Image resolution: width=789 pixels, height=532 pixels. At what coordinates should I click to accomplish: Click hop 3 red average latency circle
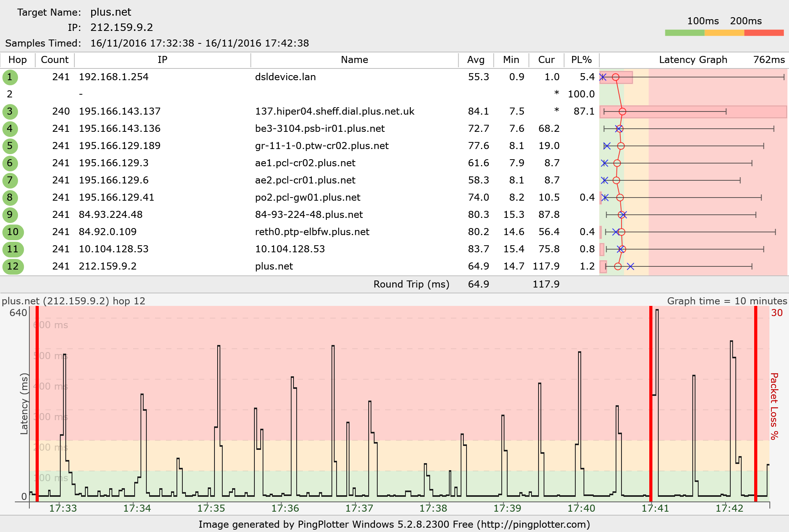(x=622, y=111)
